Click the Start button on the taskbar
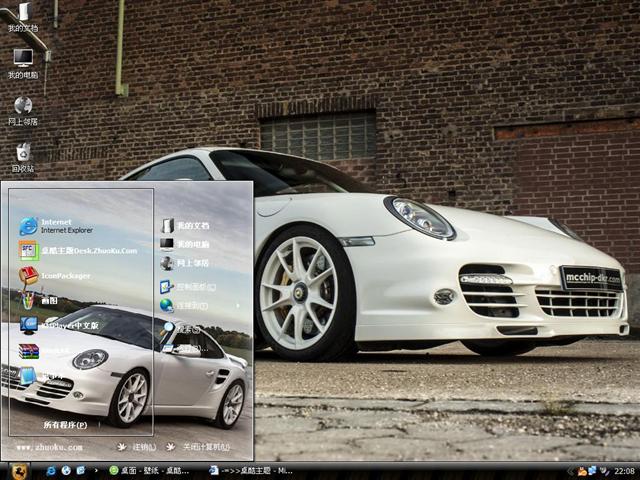The image size is (640, 480). 18,470
